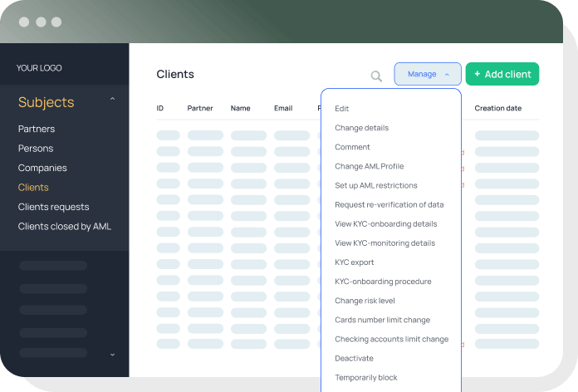Click the search magnifier icon
The image size is (578, 392).
tap(376, 76)
